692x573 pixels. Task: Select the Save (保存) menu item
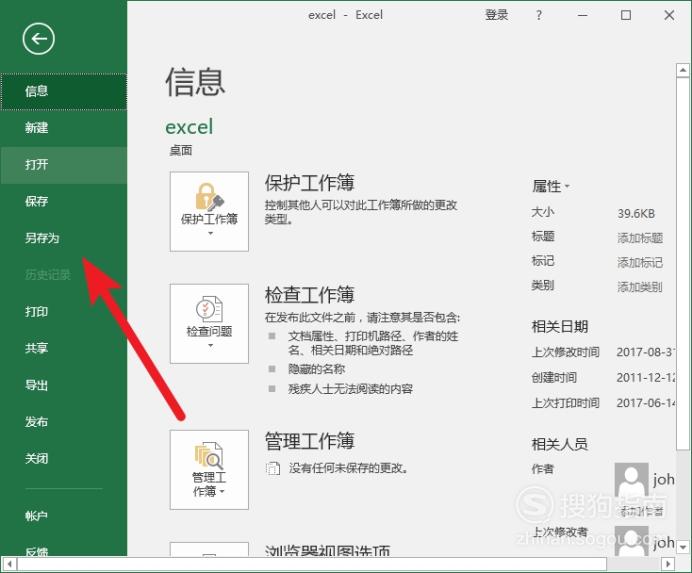pyautogui.click(x=64, y=202)
